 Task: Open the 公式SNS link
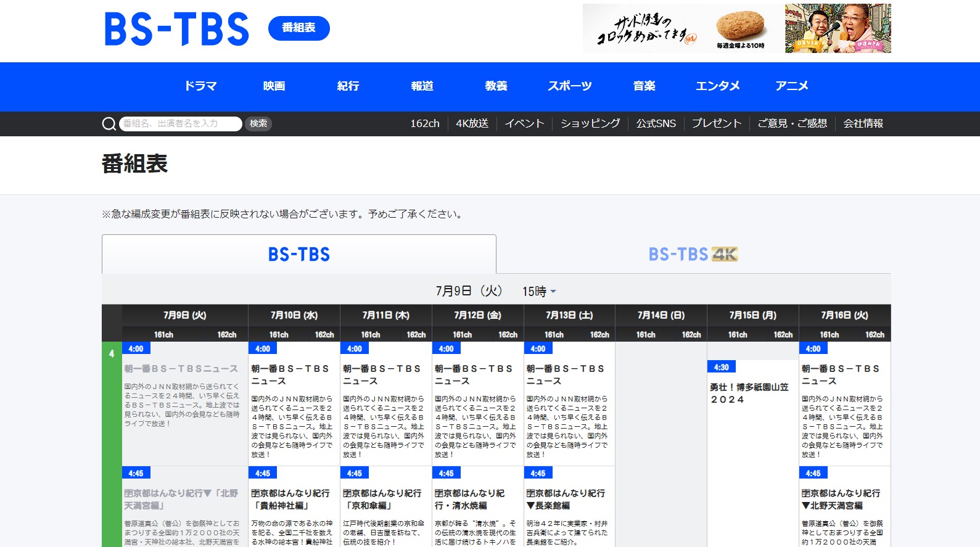[x=656, y=123]
